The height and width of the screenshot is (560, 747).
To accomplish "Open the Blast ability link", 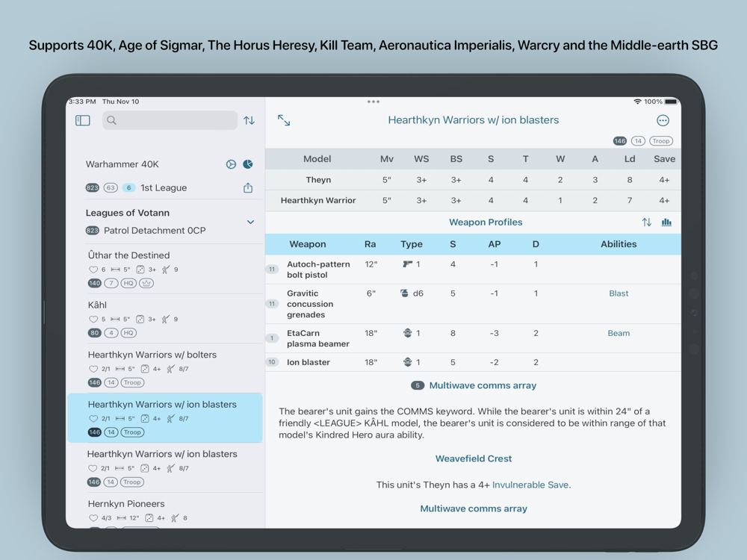I will [x=619, y=293].
